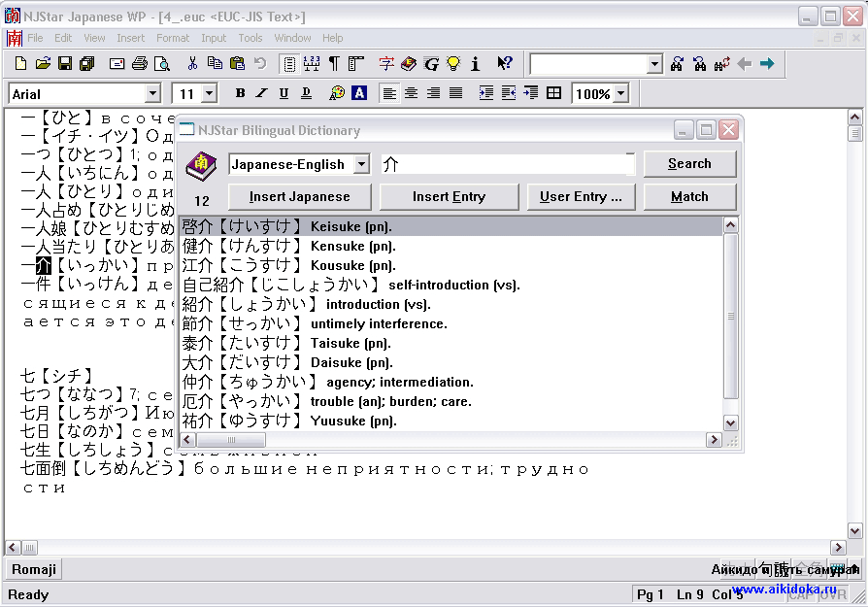Open the dictionary book icon in toolbar
Viewport: 868px width, 607px height.
(x=409, y=64)
